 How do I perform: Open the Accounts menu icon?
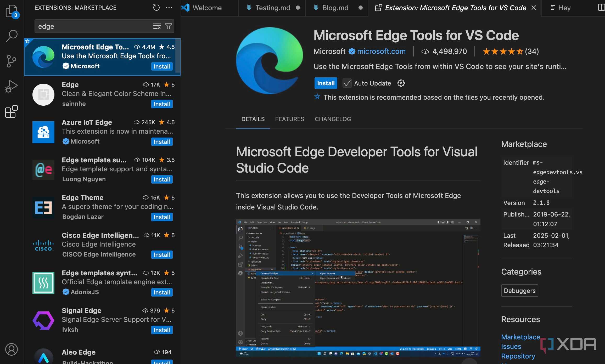pyautogui.click(x=12, y=349)
